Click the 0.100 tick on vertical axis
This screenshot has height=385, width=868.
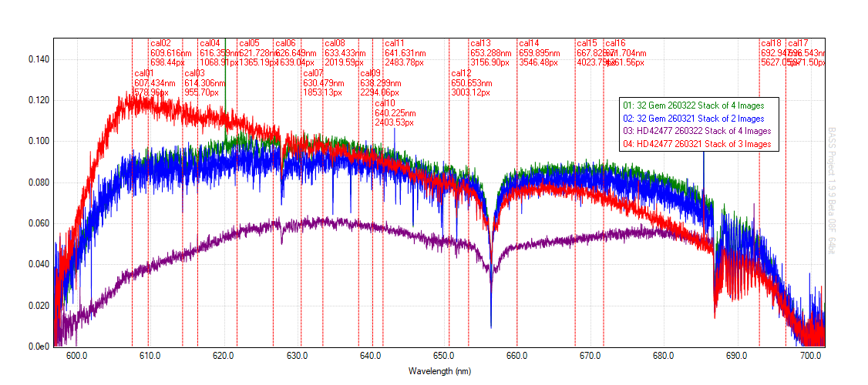(x=39, y=142)
